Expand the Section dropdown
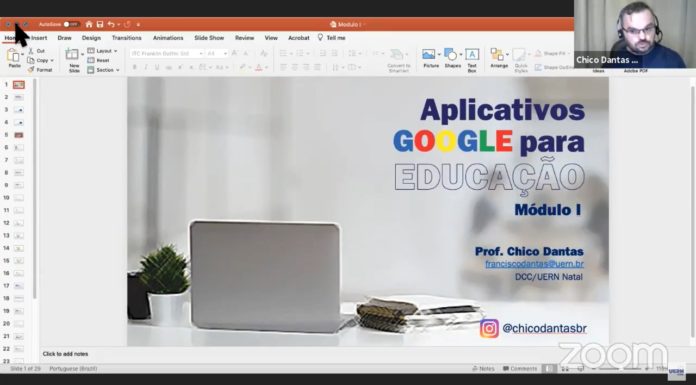The image size is (696, 385). (x=103, y=70)
